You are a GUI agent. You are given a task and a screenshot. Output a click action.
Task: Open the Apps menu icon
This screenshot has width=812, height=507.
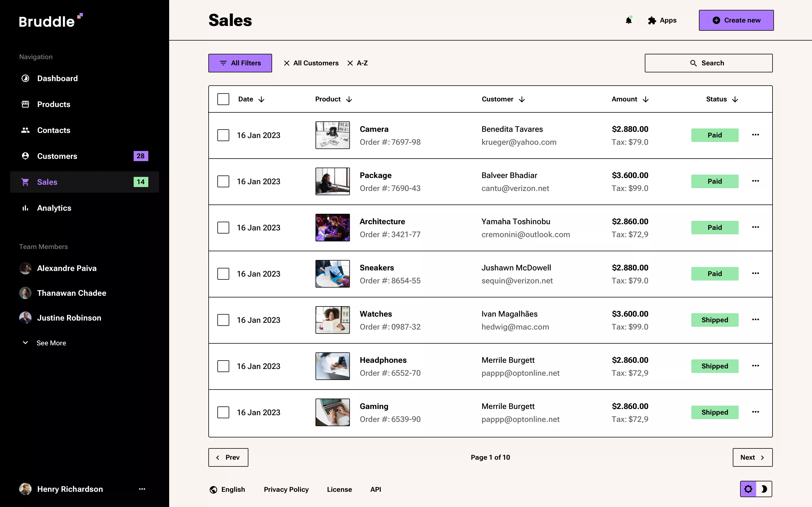(x=651, y=20)
